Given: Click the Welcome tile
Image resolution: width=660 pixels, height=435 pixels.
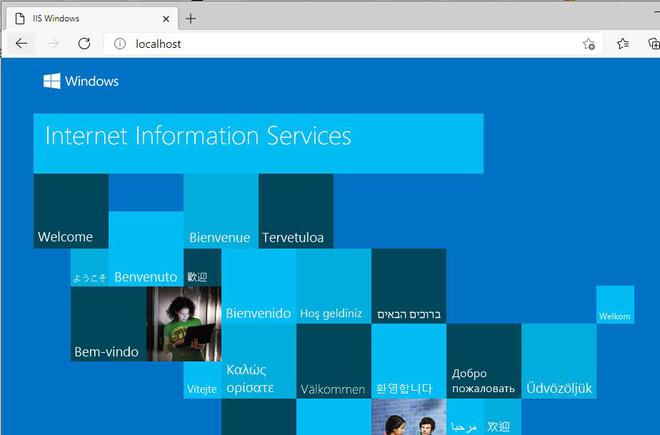Looking at the screenshot, I should [71, 211].
